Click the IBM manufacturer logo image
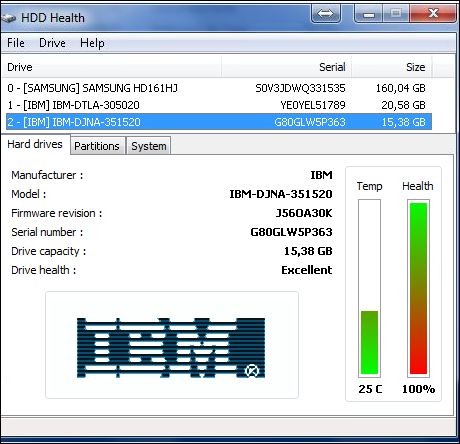Viewport: 460px width, 444px height. [171, 348]
